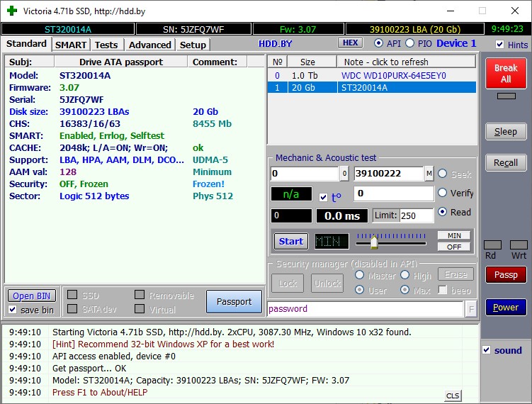This screenshot has width=532, height=404.
Task: Select the ST320014A 20 Gb drive row
Action: pyautogui.click(x=372, y=88)
